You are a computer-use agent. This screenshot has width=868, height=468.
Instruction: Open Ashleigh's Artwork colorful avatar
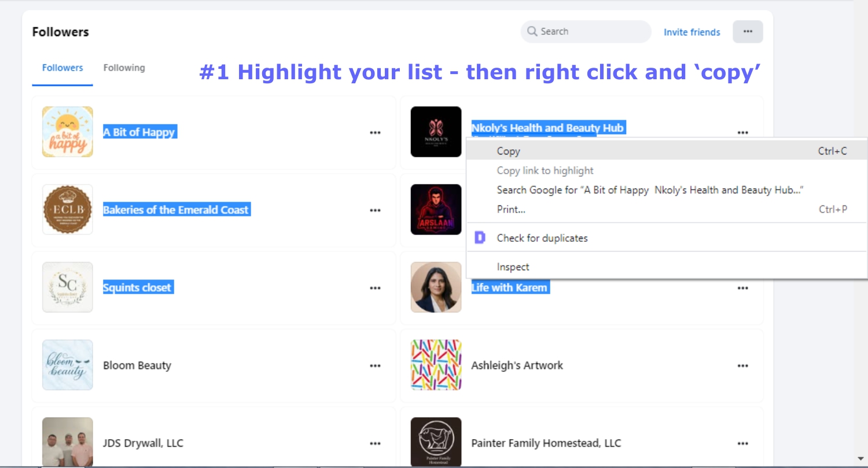436,365
